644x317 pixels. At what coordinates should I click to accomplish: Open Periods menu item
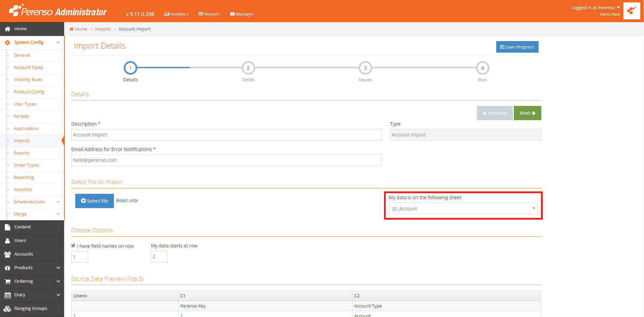tap(21, 116)
